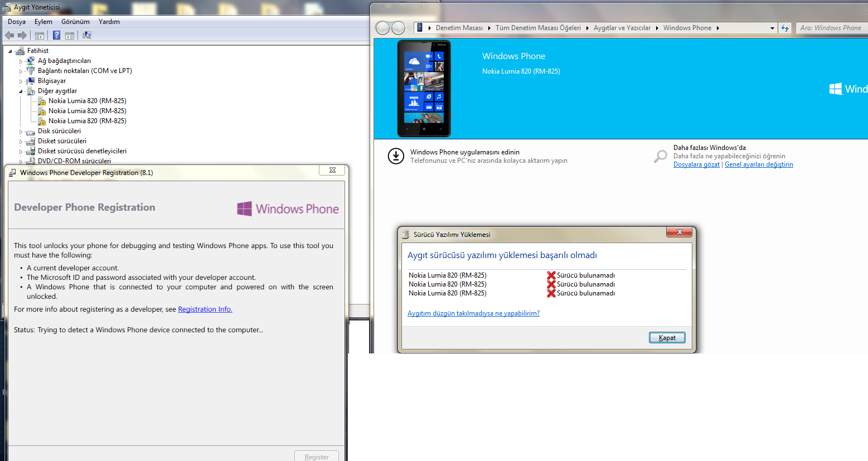Open the blue question-mark help icon

tap(56, 35)
